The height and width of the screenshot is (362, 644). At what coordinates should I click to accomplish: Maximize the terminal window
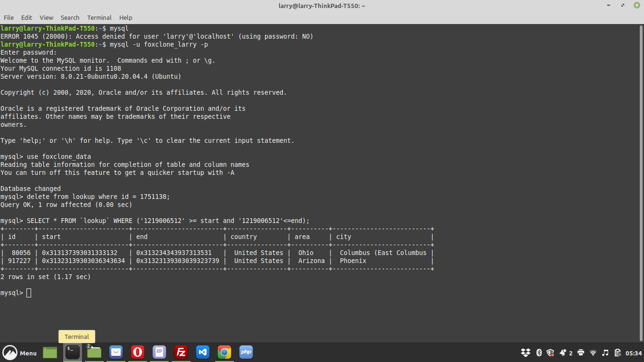point(623,6)
